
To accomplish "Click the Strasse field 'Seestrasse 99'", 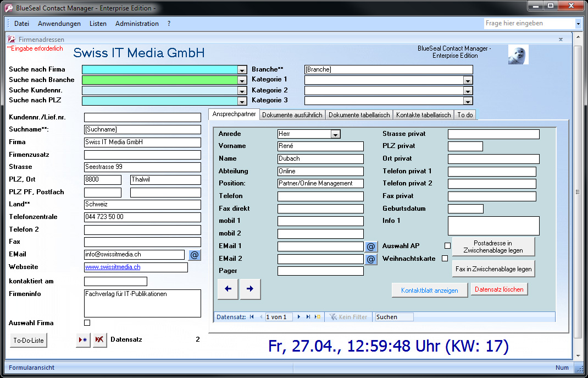I will click(x=142, y=167).
